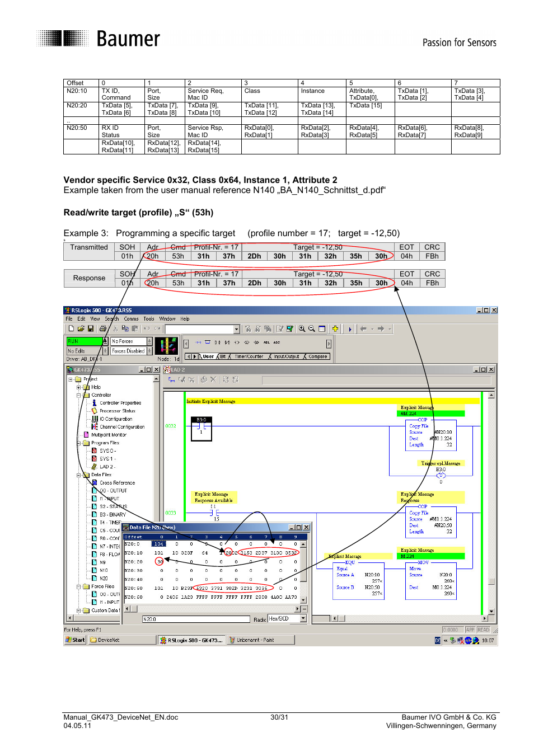Viewport: 534px width, 756px height.
Task: Click the New file toolbar icon
Action: [71, 329]
